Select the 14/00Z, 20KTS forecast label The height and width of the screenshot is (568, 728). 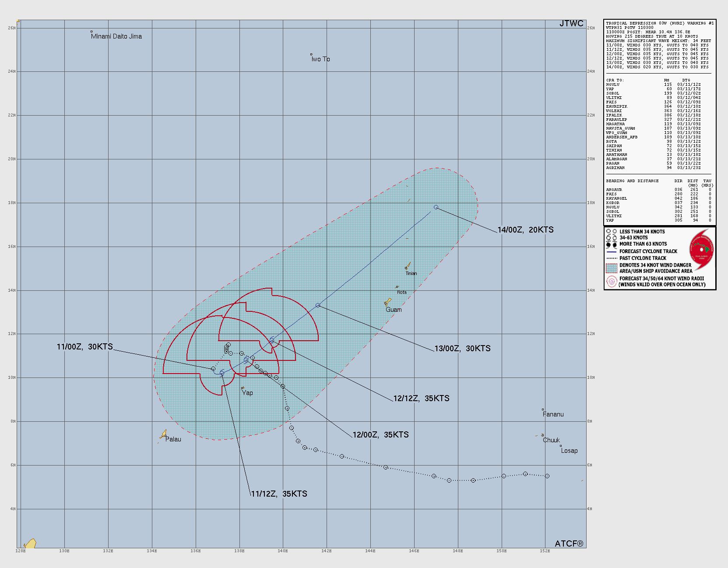click(525, 230)
